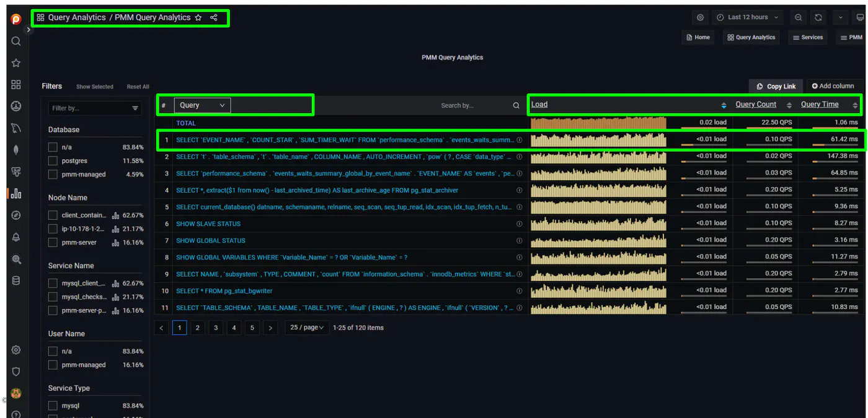Image resolution: width=868 pixels, height=418 pixels.
Task: Open the PMM dropdown menu
Action: pyautogui.click(x=851, y=37)
